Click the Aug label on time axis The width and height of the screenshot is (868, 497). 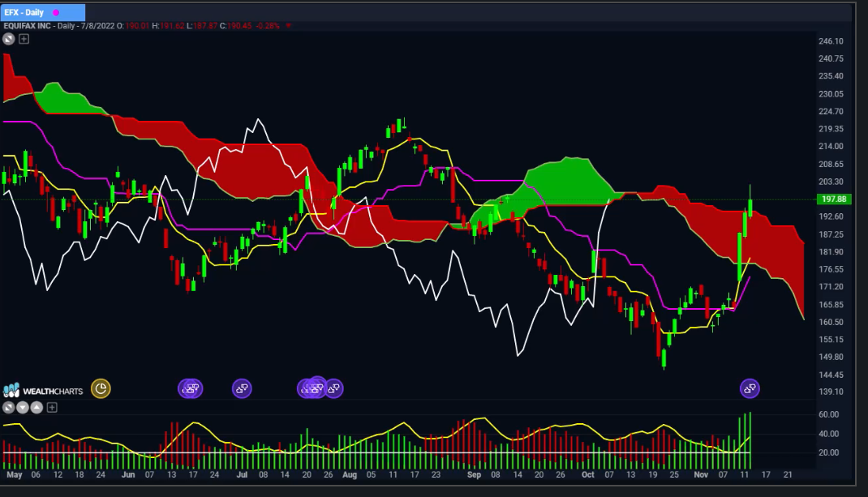click(350, 475)
